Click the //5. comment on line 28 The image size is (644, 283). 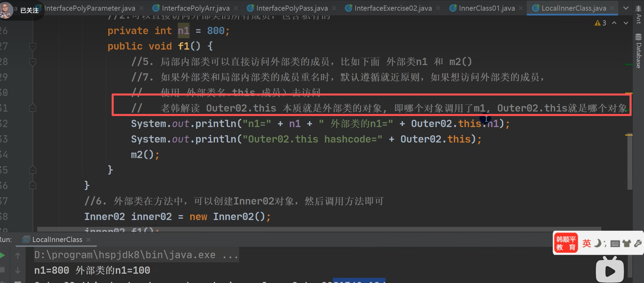pos(301,62)
